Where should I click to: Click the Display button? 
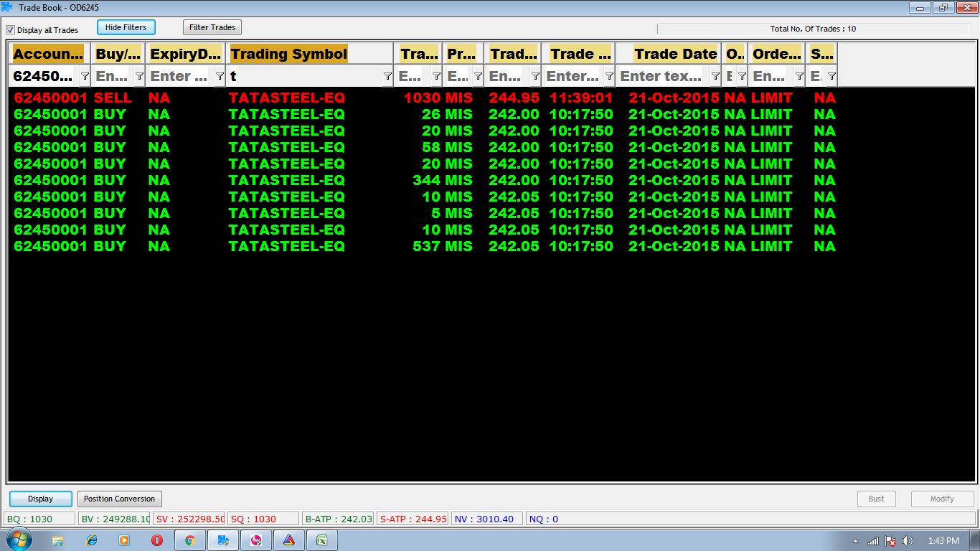(41, 499)
